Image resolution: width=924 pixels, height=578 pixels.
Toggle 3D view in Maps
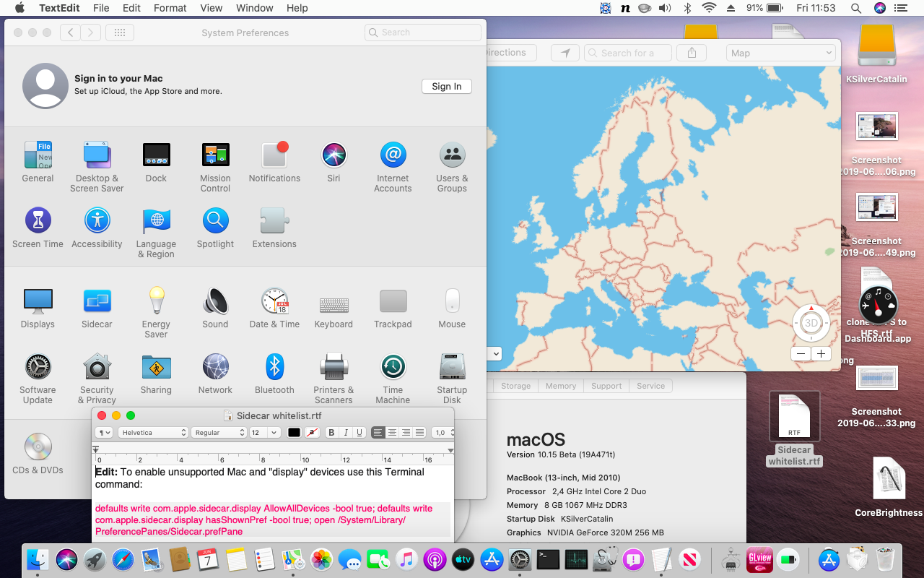point(811,323)
